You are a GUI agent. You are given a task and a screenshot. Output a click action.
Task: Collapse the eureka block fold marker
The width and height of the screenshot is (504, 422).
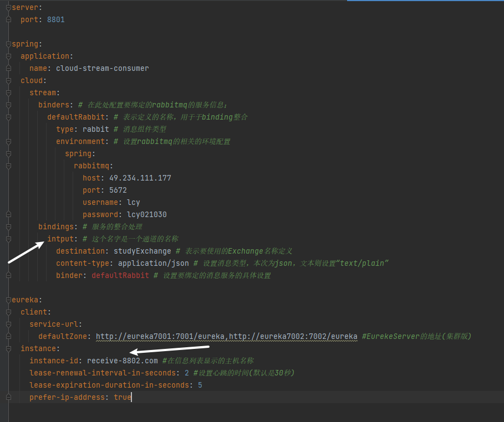pos(8,300)
